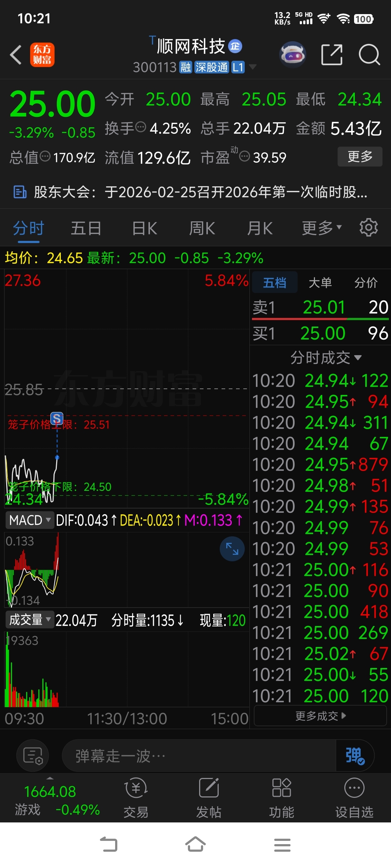Open the 股东大会 announcement text
The width and height of the screenshot is (391, 868).
pyautogui.click(x=201, y=192)
